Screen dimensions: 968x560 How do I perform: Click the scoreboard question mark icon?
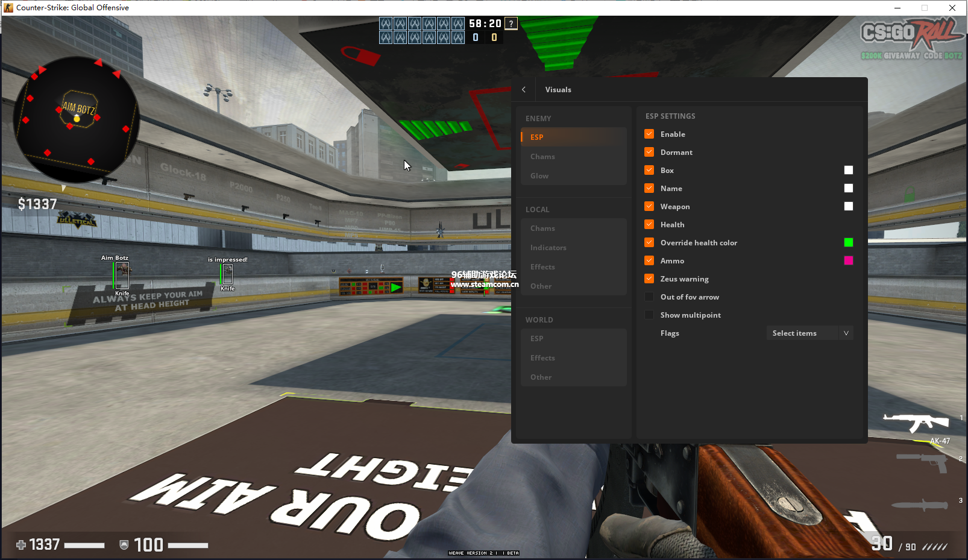(511, 24)
